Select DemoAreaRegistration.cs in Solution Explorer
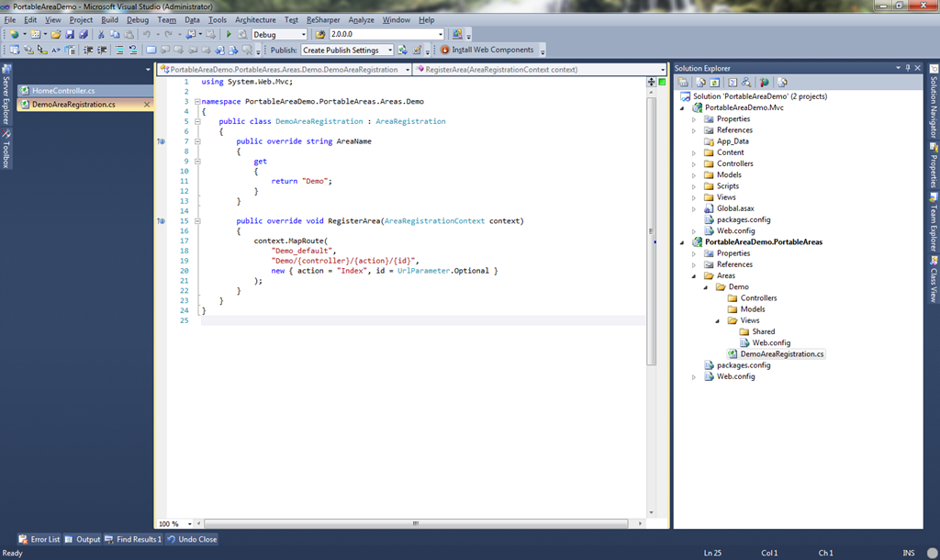This screenshot has height=560, width=940. (x=782, y=353)
